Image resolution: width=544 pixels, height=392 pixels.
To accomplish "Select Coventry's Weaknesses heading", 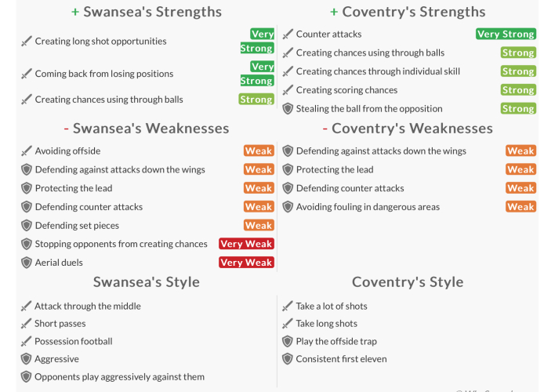I will [x=407, y=128].
